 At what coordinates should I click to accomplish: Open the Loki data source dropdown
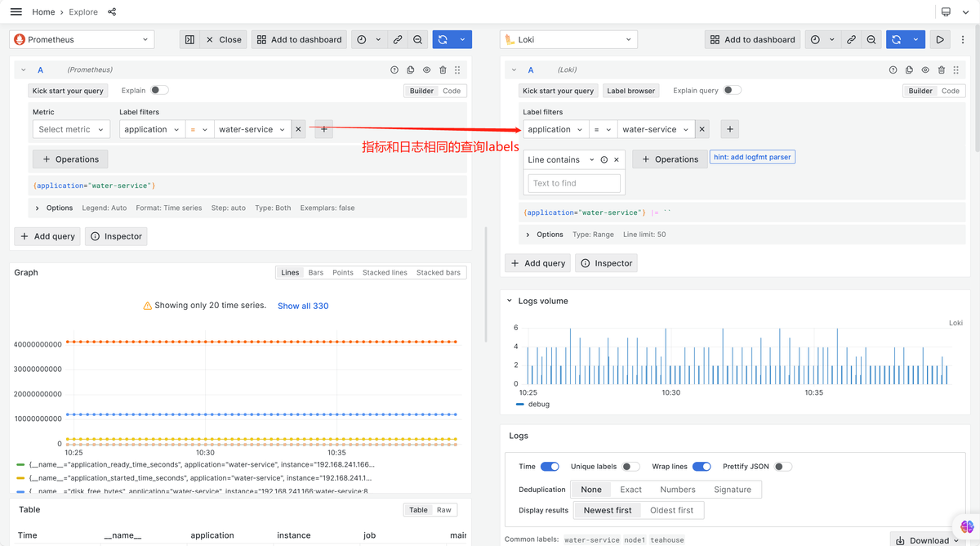568,39
